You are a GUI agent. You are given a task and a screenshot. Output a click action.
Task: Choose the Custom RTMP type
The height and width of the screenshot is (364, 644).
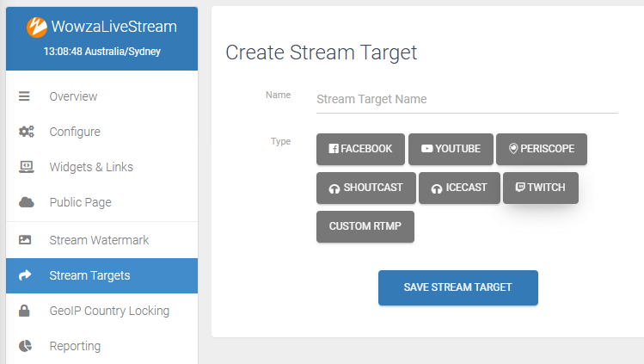point(365,226)
